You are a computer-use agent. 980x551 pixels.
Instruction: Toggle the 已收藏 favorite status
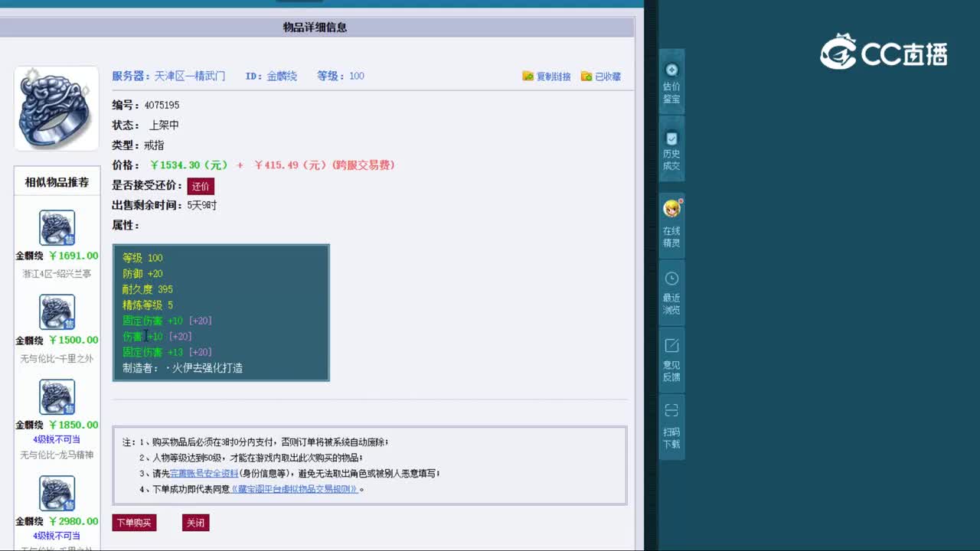(x=601, y=76)
